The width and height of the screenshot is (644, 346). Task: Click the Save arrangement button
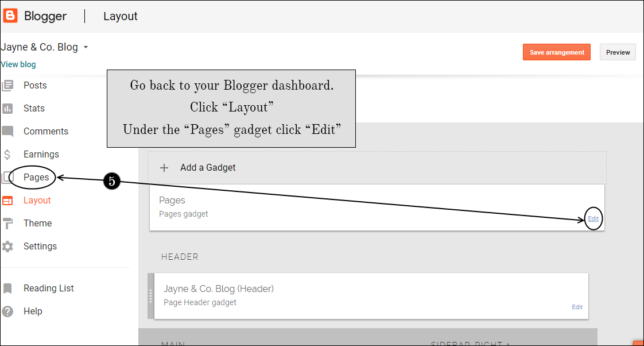[x=556, y=52]
